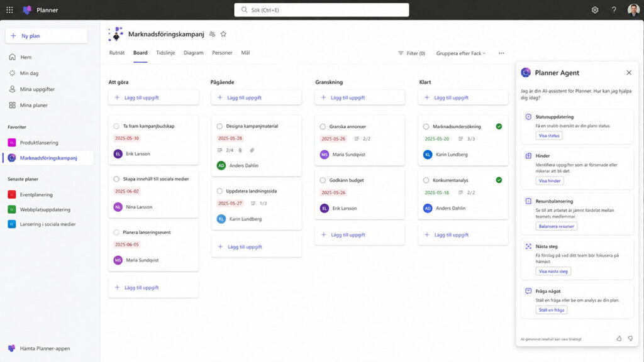Open the Diagram tab

tap(194, 53)
